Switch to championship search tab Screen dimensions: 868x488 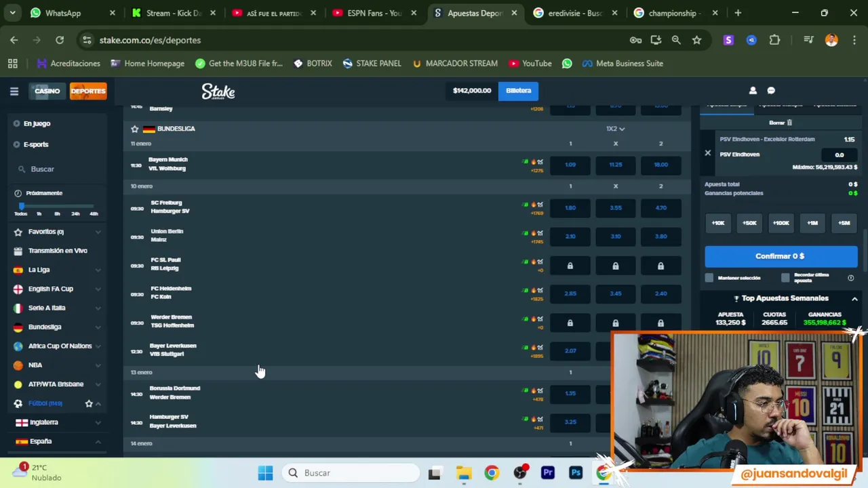676,13
